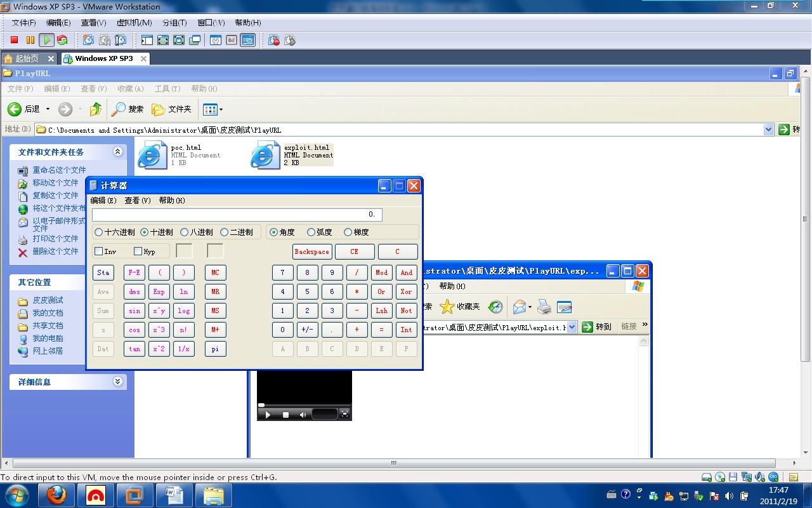Collapse the 文件和文件夹任务 panel
This screenshot has width=812, height=508.
click(x=117, y=152)
